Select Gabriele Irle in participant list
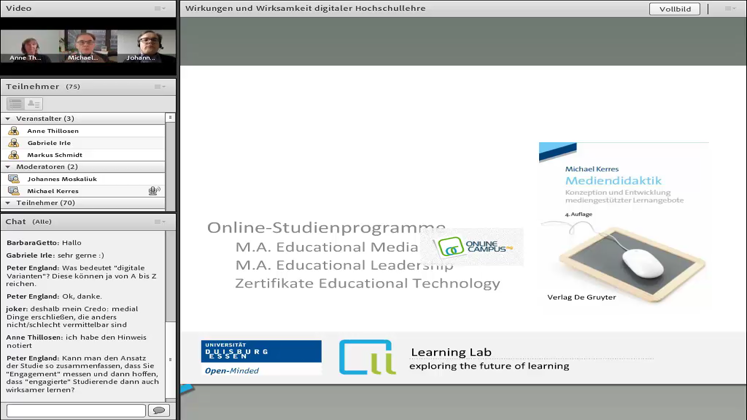Screen dimensions: 747x420 click(49, 143)
